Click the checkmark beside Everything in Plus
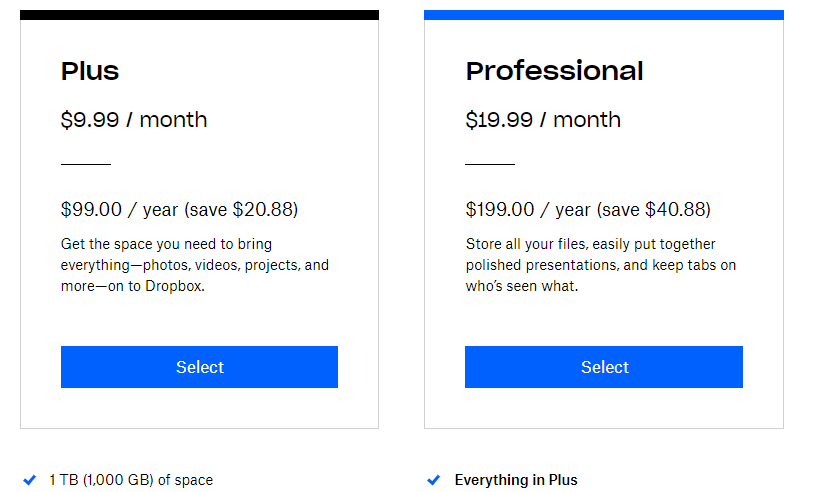This screenshot has height=492, width=815. (433, 480)
